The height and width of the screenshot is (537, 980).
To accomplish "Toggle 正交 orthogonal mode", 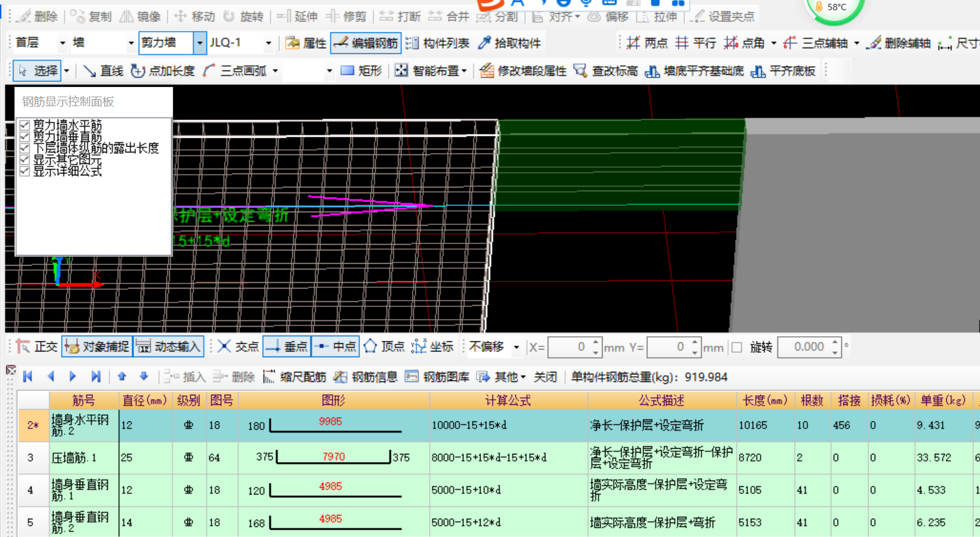I will 37,346.
